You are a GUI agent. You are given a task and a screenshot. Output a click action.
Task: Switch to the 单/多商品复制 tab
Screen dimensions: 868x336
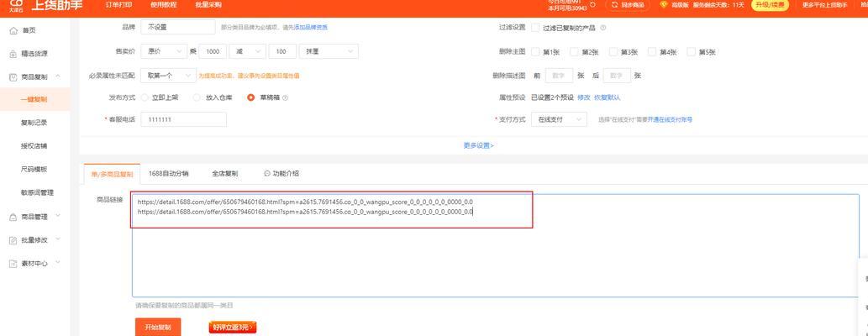pos(112,173)
